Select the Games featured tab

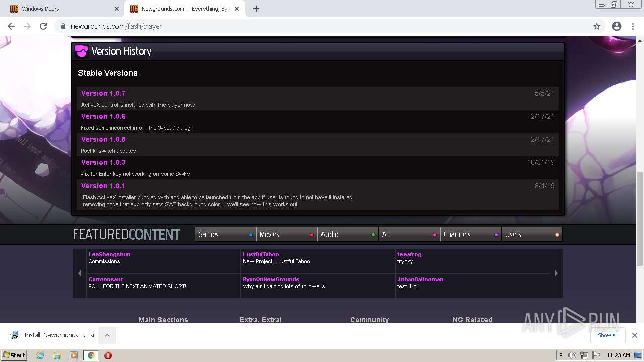coord(225,235)
